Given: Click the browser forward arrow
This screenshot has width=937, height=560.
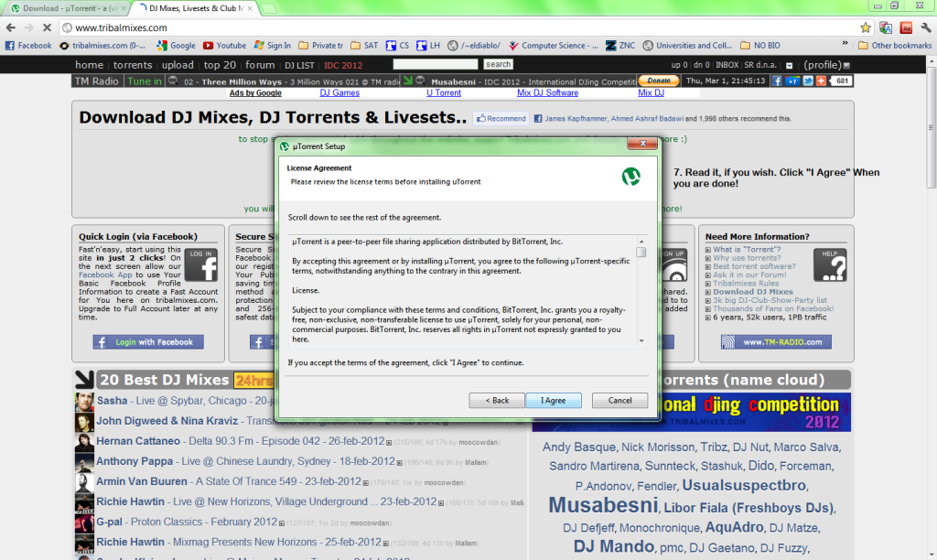Looking at the screenshot, I should [x=28, y=27].
